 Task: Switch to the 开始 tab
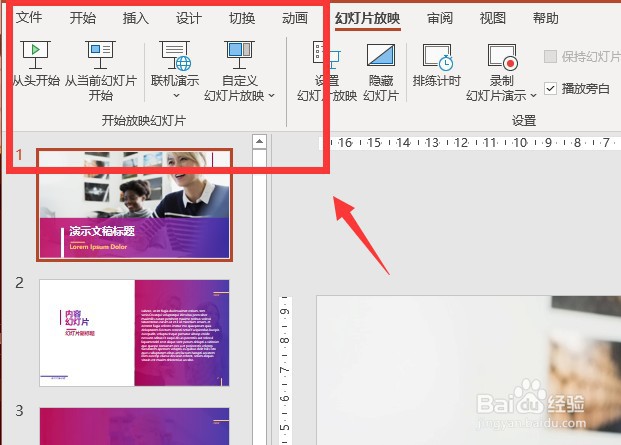click(82, 18)
